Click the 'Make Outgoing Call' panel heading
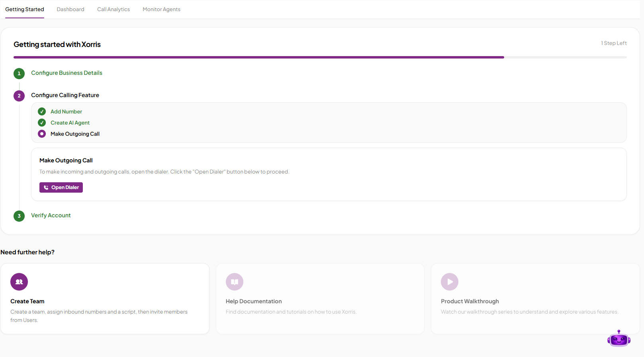Image resolution: width=644 pixels, height=357 pixels. [x=66, y=160]
